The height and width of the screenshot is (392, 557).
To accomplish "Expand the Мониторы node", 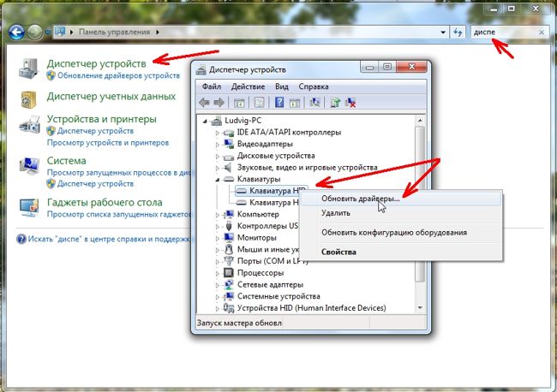I will click(x=218, y=238).
